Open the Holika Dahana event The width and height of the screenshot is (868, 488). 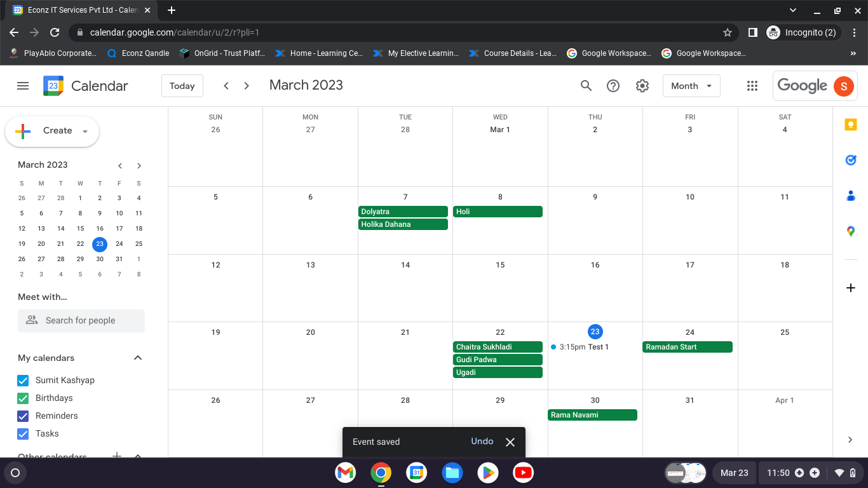(403, 224)
